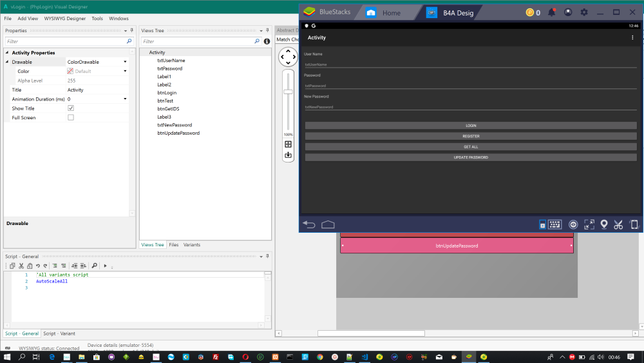
Task: Open the WYSIWYG Designer menu
Action: click(x=65, y=19)
